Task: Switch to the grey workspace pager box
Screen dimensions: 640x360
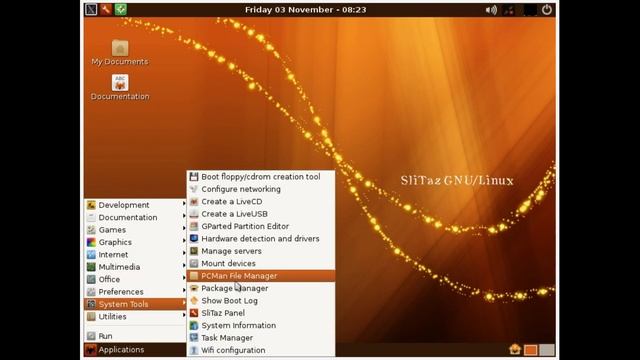Action: pos(547,350)
